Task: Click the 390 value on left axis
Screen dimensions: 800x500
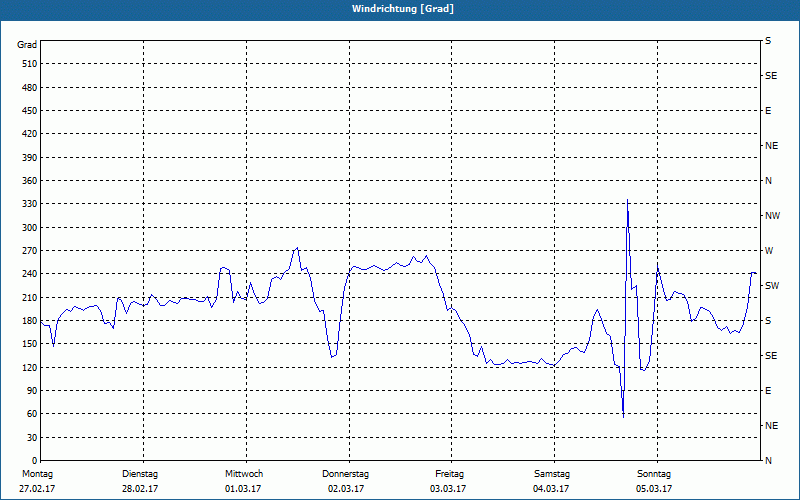Action: pos(30,158)
